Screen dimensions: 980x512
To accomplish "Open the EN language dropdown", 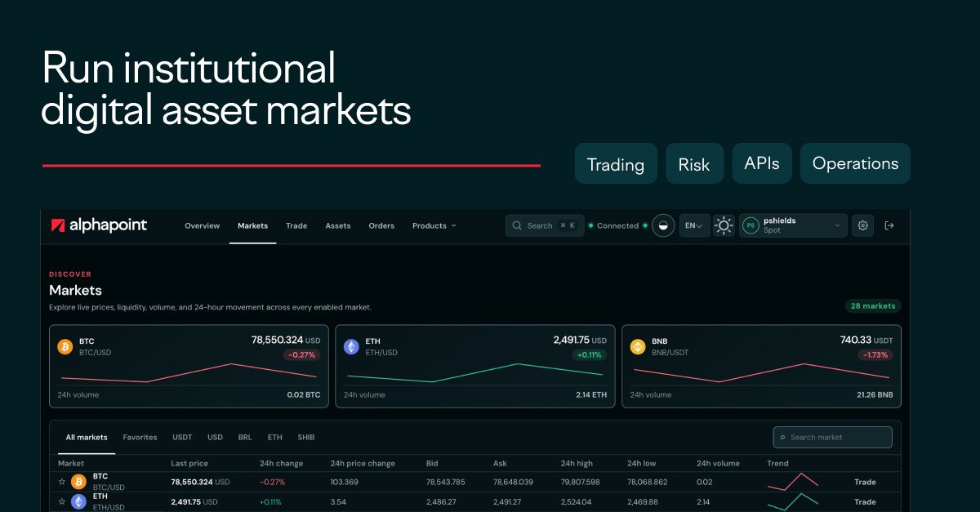I will pos(694,225).
